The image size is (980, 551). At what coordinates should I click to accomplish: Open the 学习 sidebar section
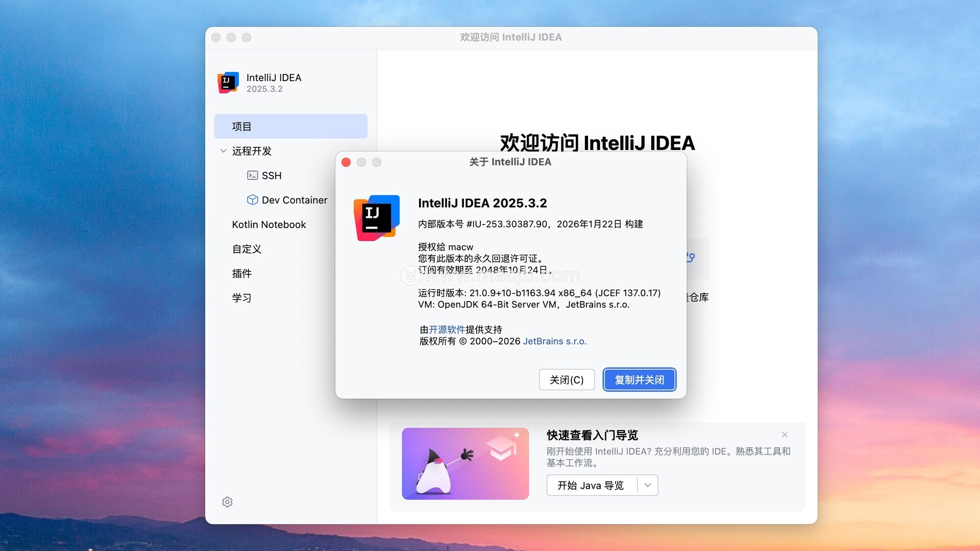[x=242, y=298]
